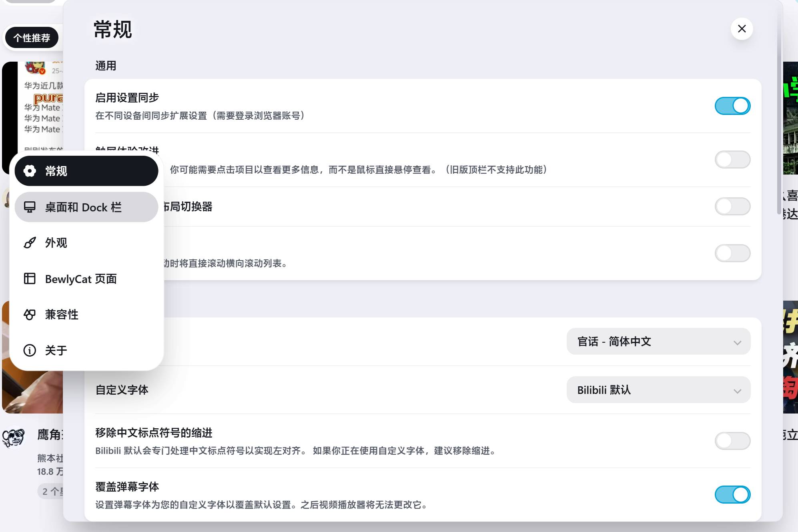Enable the touch-screen experience toggle

point(732,160)
